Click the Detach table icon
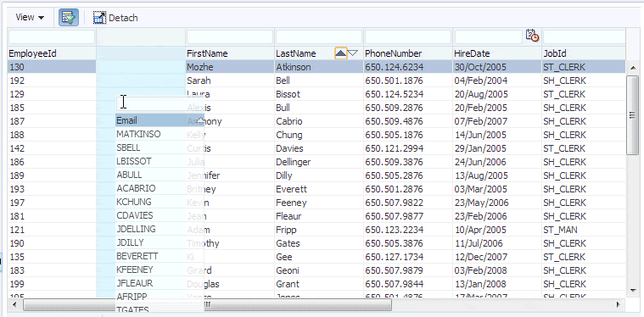The image size is (644, 317). tap(99, 18)
